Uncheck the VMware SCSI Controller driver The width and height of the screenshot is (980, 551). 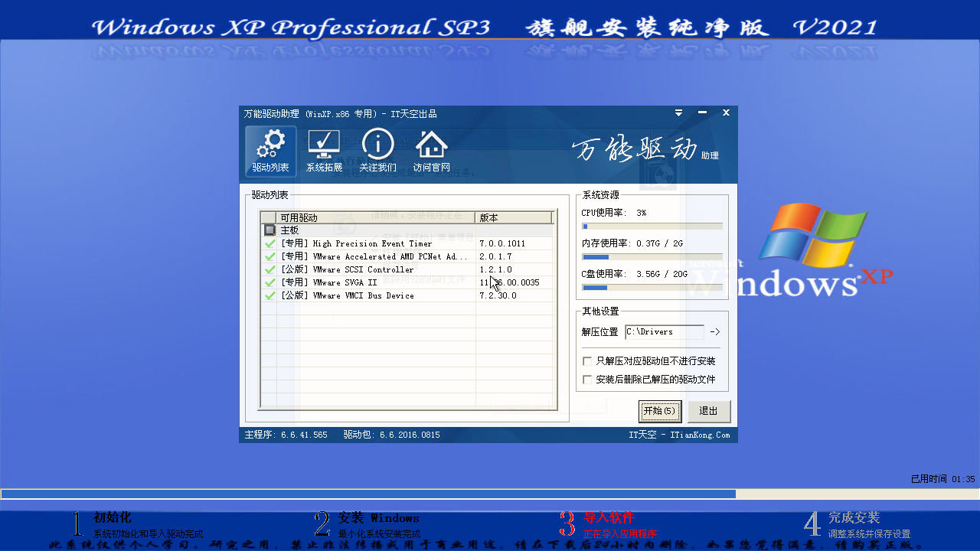coord(269,269)
